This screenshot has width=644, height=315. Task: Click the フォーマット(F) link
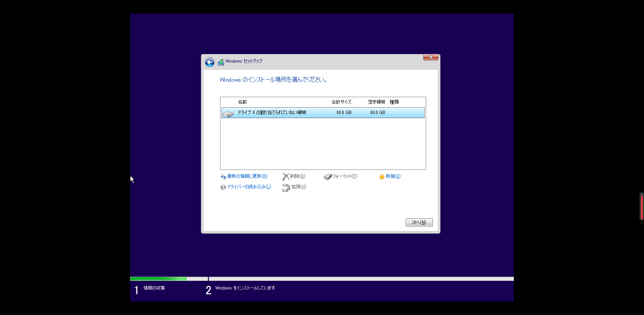pyautogui.click(x=344, y=176)
